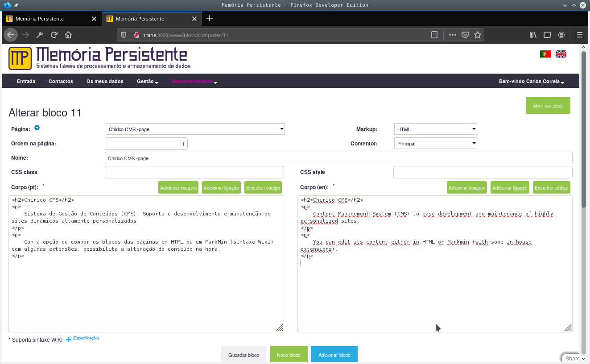Click the Ordem na página number field
Viewport: 590px width, 364px height.
(146, 144)
